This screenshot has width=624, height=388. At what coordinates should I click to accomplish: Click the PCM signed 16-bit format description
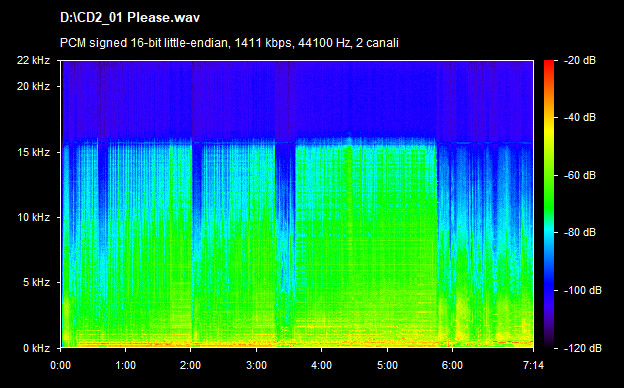(229, 43)
